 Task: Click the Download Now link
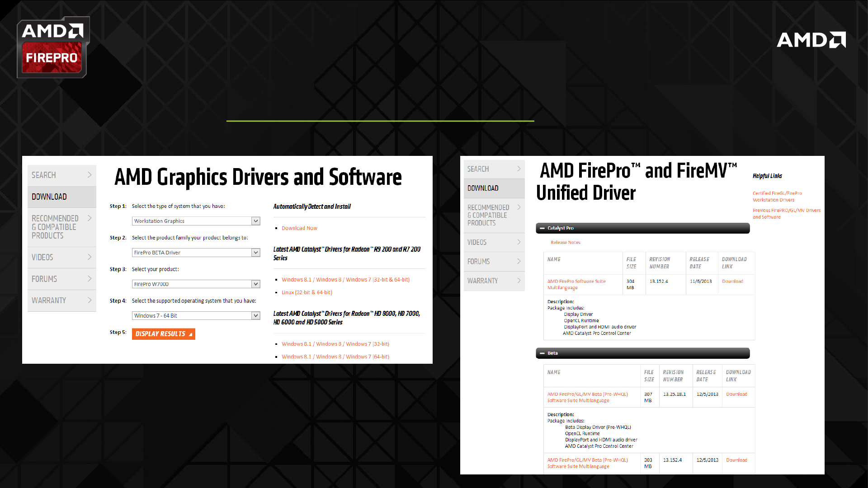(299, 228)
